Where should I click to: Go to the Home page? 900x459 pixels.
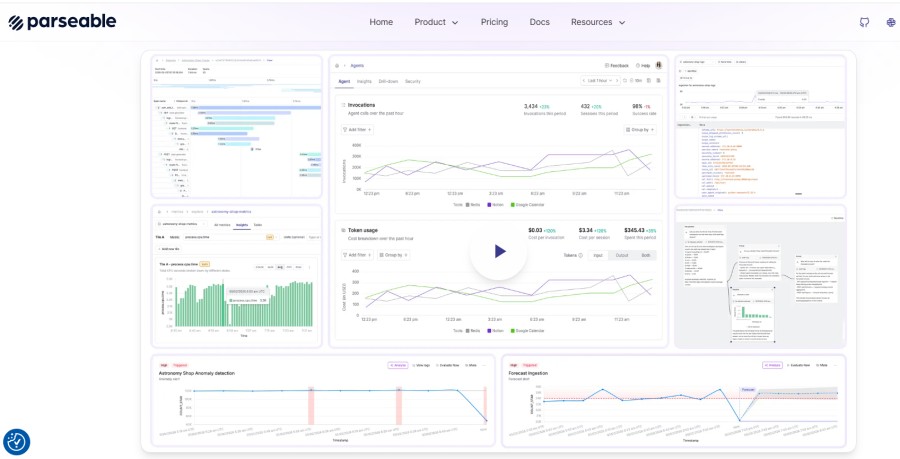coord(381,22)
